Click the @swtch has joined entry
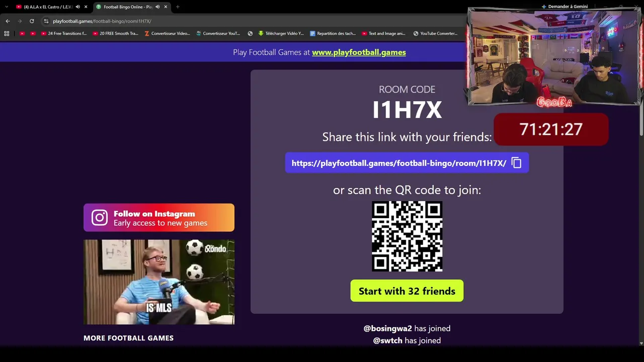The width and height of the screenshot is (644, 362). pyautogui.click(x=407, y=340)
